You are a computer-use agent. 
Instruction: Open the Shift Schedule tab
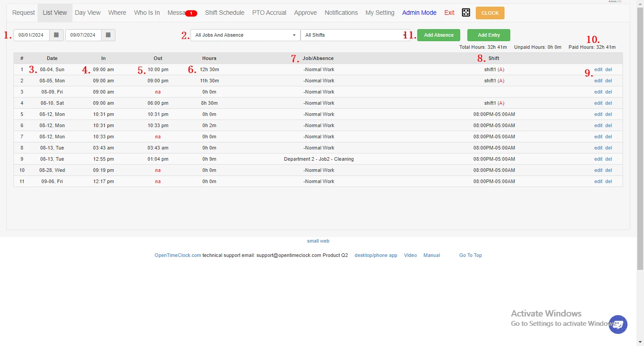[225, 13]
